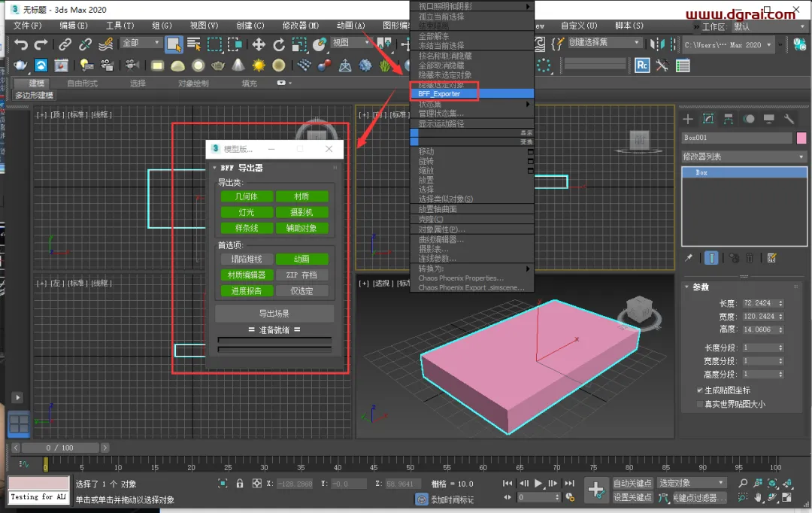Click the pink object color swatch

point(801,138)
